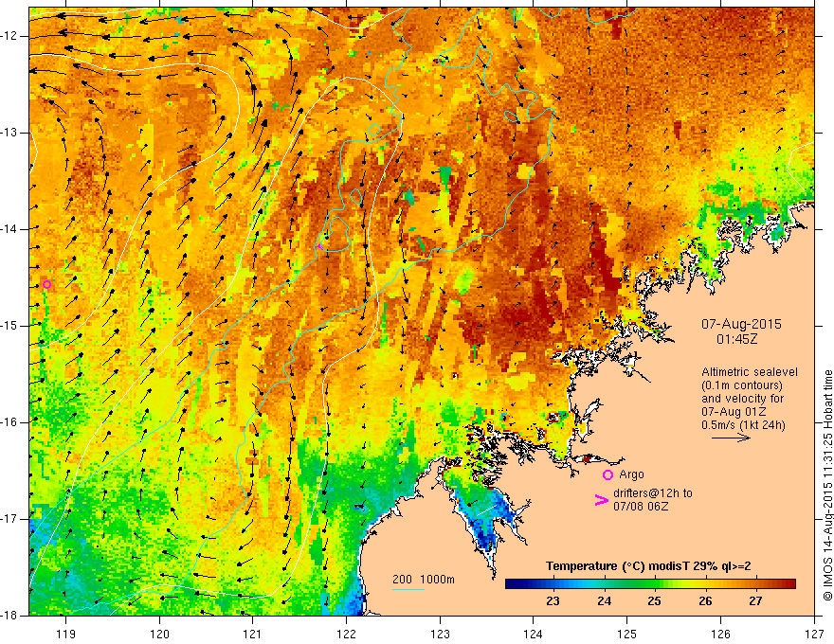Click latitude axis label -12
The image size is (834, 644).
pyautogui.click(x=9, y=36)
